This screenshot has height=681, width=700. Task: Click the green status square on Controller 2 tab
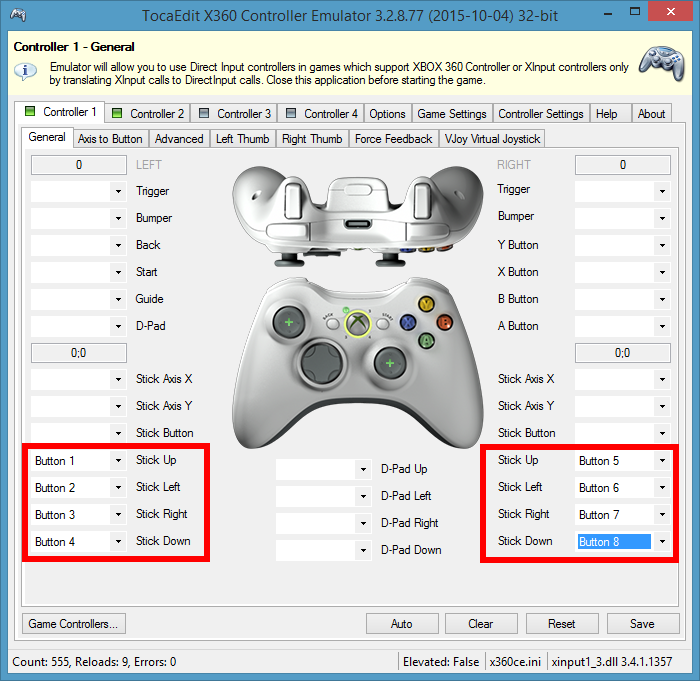(117, 113)
